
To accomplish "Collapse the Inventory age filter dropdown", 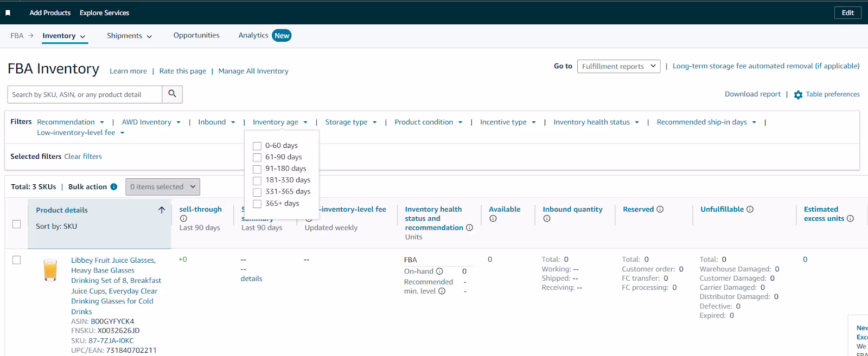I will [x=280, y=122].
